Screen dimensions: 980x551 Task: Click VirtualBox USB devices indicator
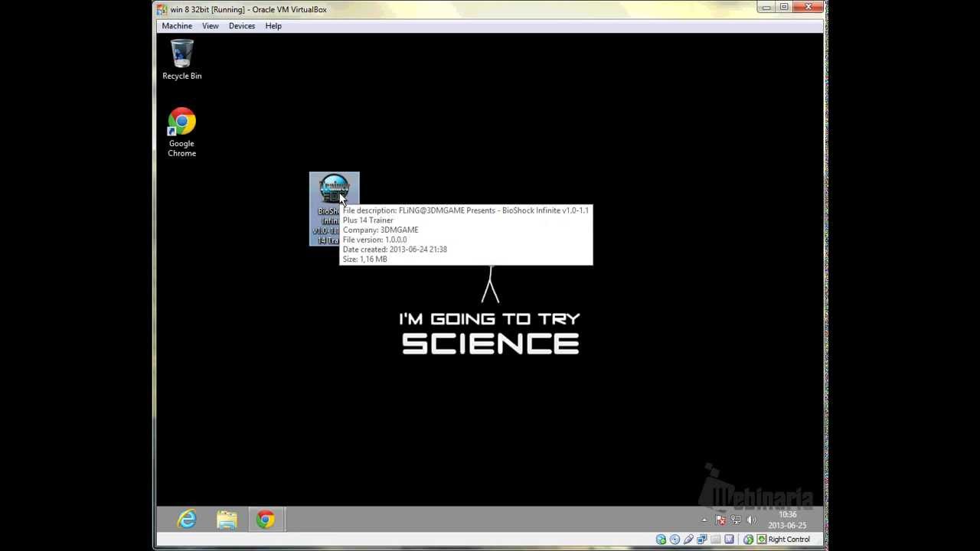point(688,540)
